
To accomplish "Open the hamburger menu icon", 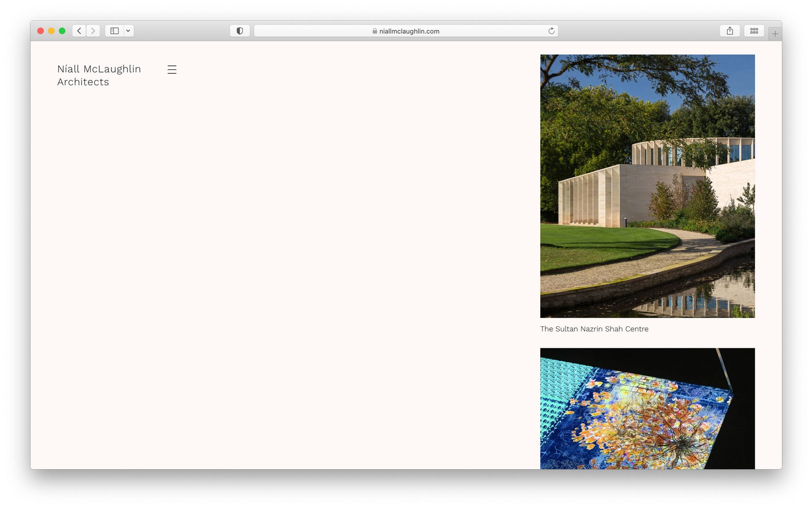I will (x=172, y=69).
